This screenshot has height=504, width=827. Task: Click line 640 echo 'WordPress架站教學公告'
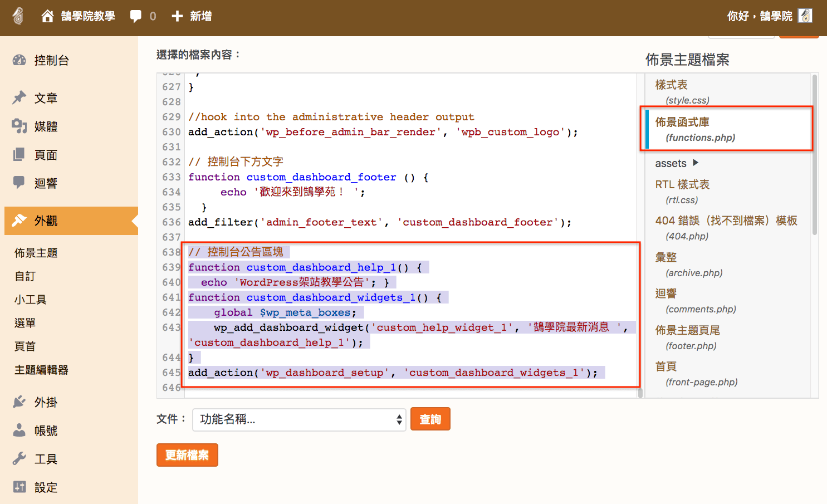point(295,282)
